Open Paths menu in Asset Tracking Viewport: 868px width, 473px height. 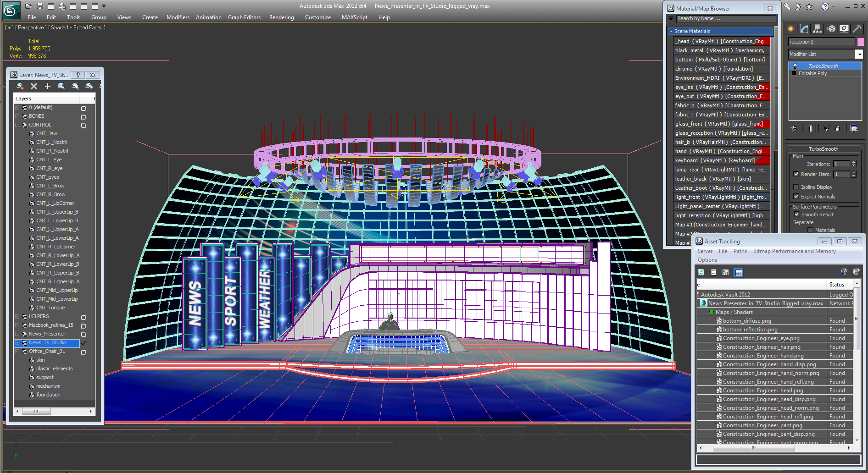point(740,251)
